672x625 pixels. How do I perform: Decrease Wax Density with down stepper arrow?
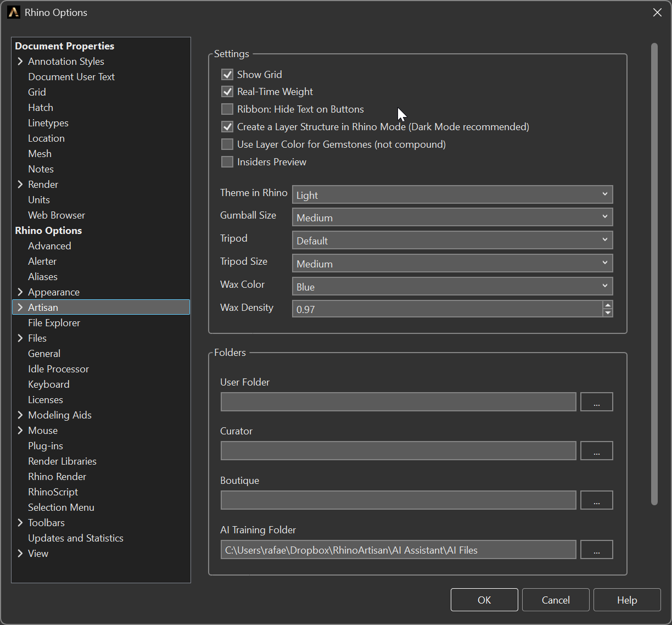(607, 313)
